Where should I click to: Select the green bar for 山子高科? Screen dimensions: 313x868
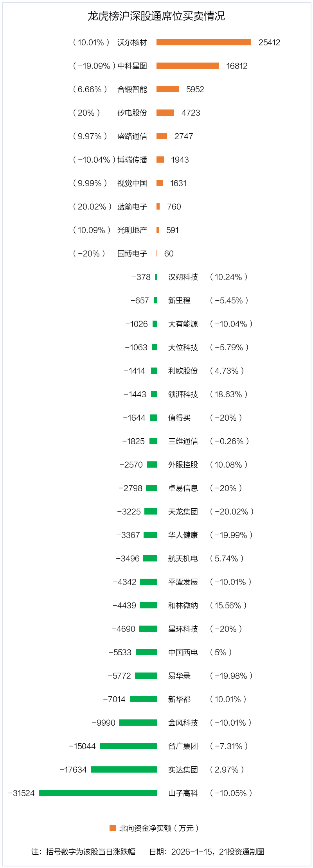pos(98,793)
